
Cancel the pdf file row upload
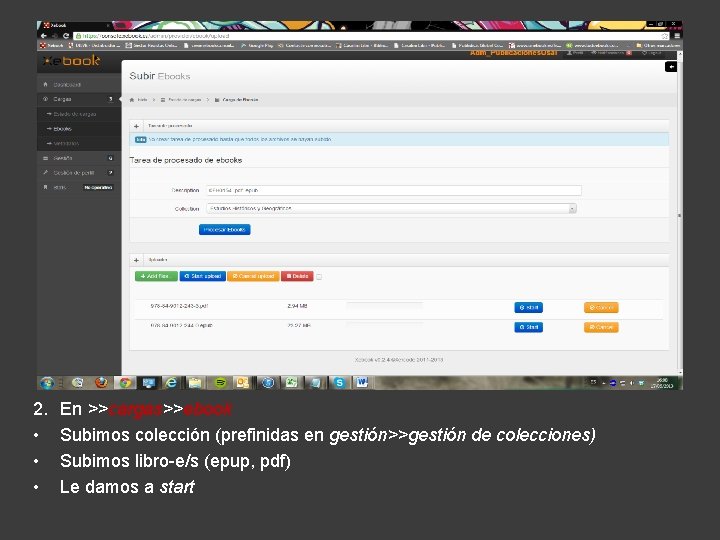coord(601,308)
